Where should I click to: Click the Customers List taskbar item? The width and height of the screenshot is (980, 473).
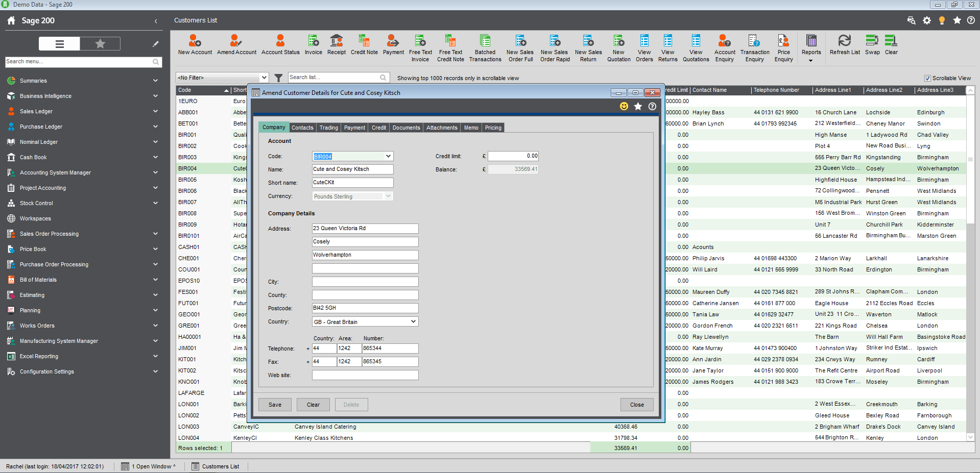point(216,466)
